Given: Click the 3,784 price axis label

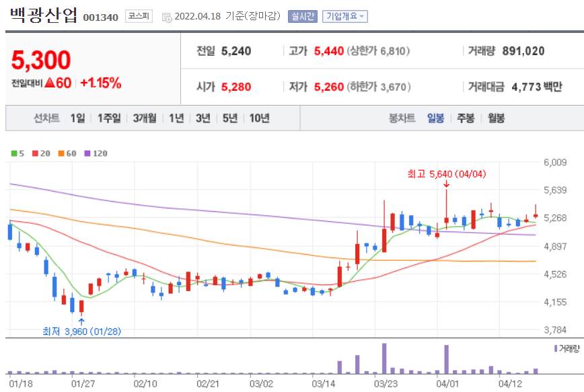Looking at the screenshot, I should pos(555,330).
